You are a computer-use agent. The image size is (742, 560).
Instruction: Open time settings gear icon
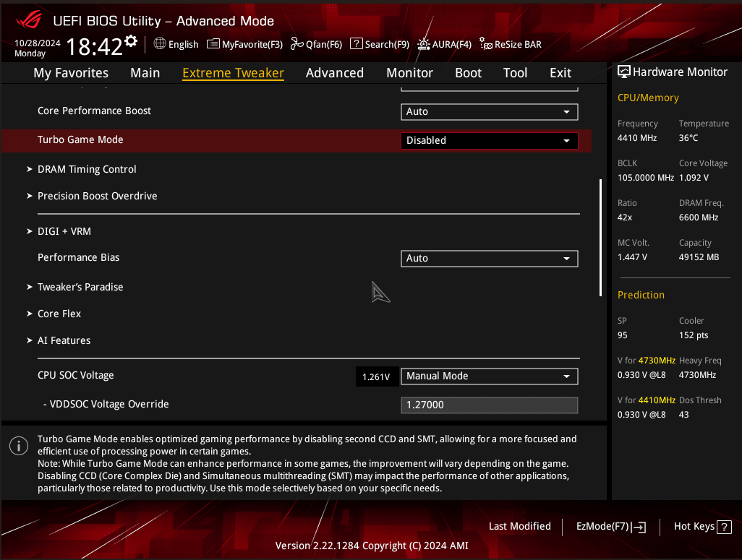pyautogui.click(x=131, y=41)
